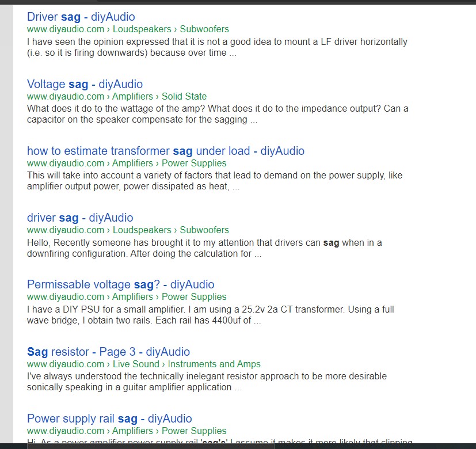Click snippet 'I've always understood the technically inelegant'
Screen dimensions: 476x449
[207, 382]
